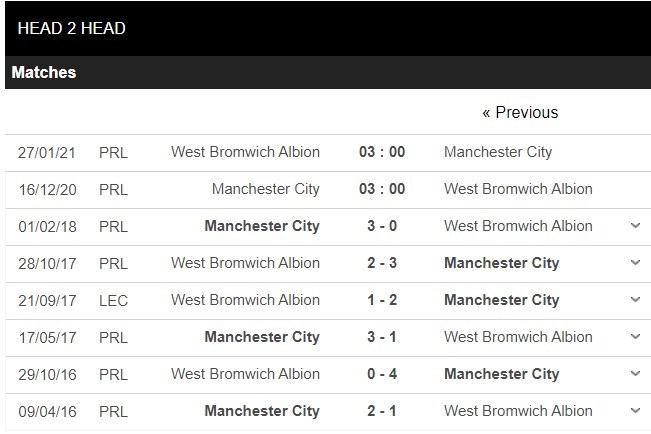Open the 17/05/17 match dropdown arrow

[x=635, y=337]
